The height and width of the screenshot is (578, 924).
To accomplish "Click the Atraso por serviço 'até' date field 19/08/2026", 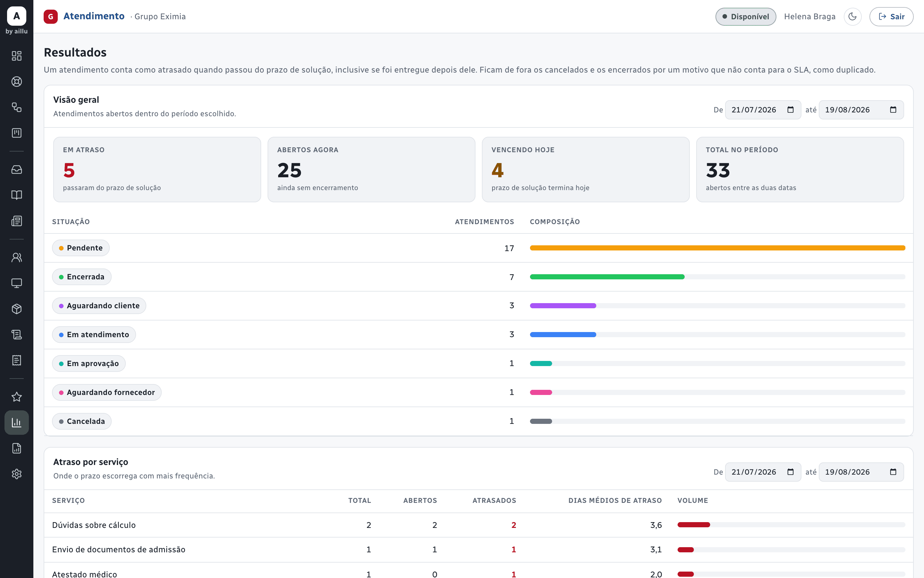I will coord(861,472).
